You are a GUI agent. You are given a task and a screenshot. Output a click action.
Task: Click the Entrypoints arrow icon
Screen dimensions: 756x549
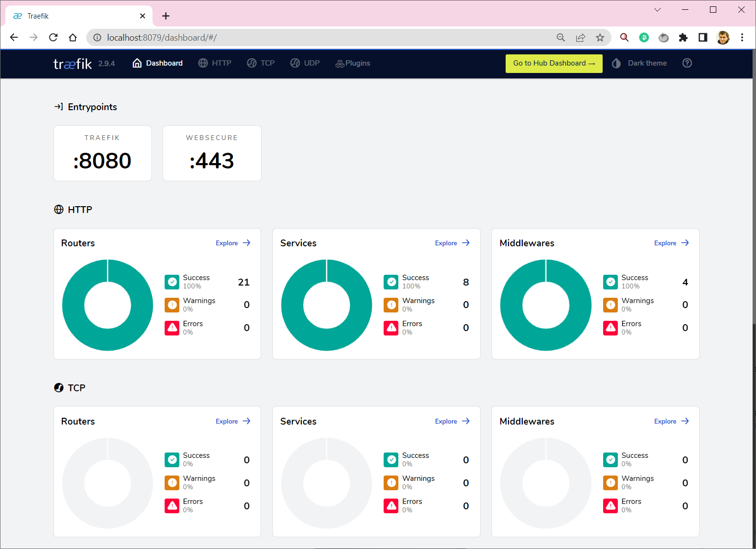pos(59,106)
